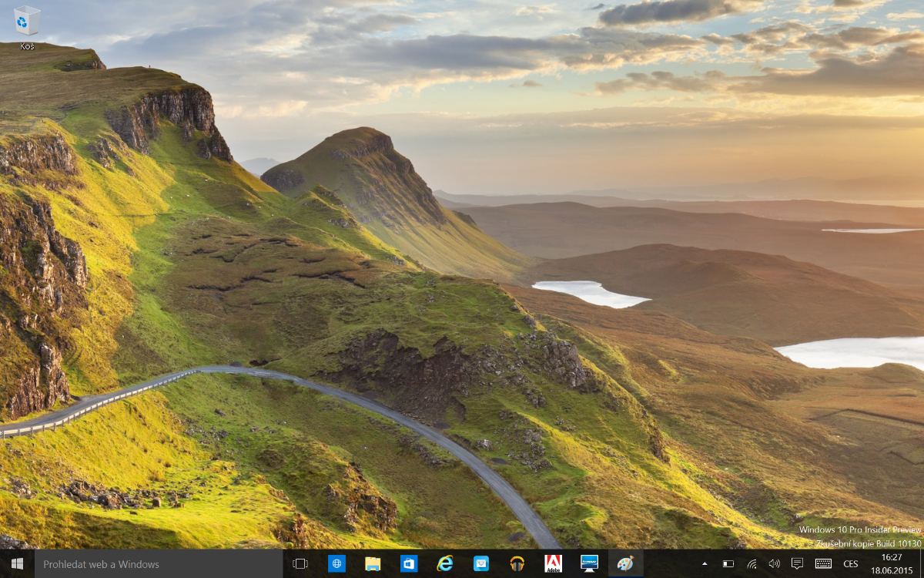Image resolution: width=924 pixels, height=578 pixels.
Task: Open the Koš recycle bin icon
Action: coord(27,22)
